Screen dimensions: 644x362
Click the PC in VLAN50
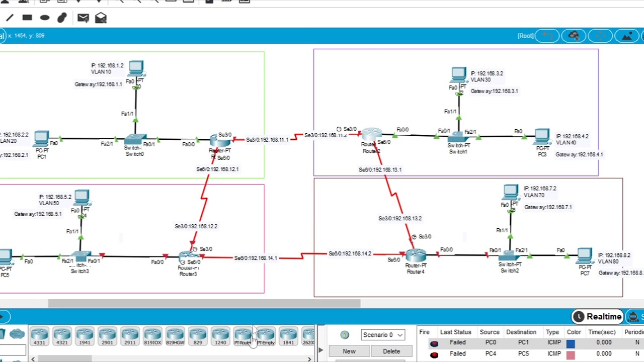pos(82,198)
